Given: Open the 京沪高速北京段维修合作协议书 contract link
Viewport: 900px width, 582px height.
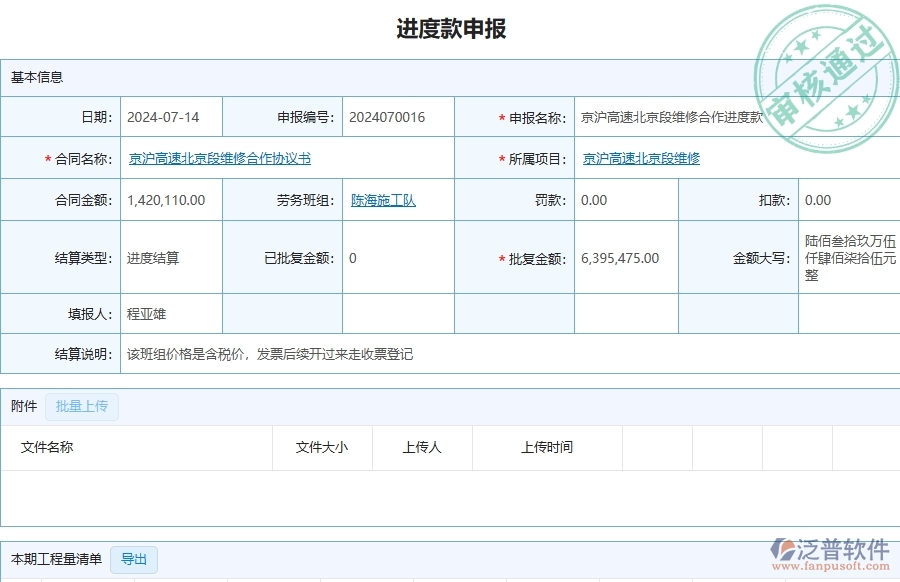Looking at the screenshot, I should (x=212, y=157).
